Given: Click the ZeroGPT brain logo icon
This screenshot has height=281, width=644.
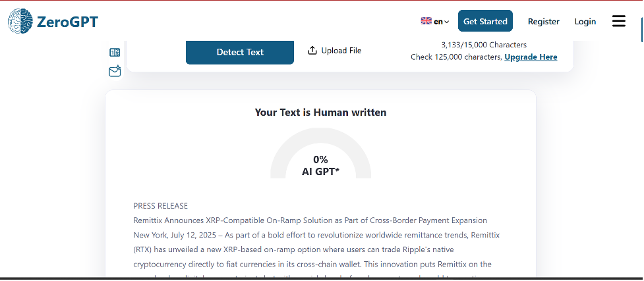Looking at the screenshot, I should pyautogui.click(x=20, y=21).
